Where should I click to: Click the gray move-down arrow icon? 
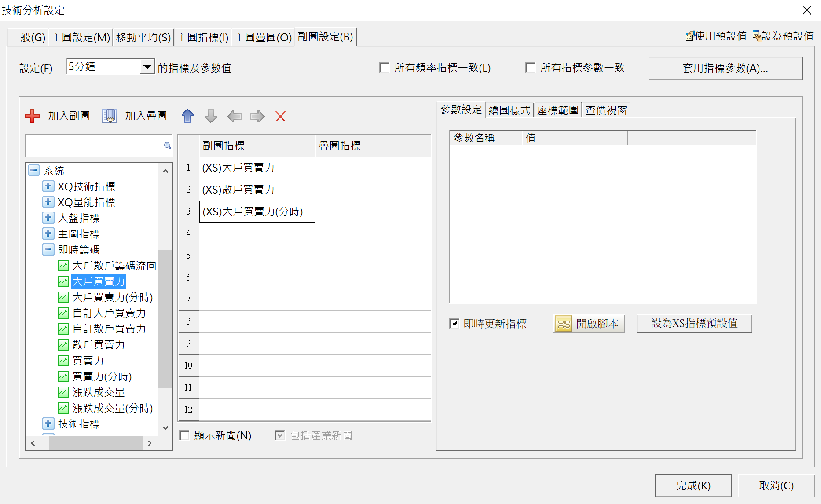211,116
